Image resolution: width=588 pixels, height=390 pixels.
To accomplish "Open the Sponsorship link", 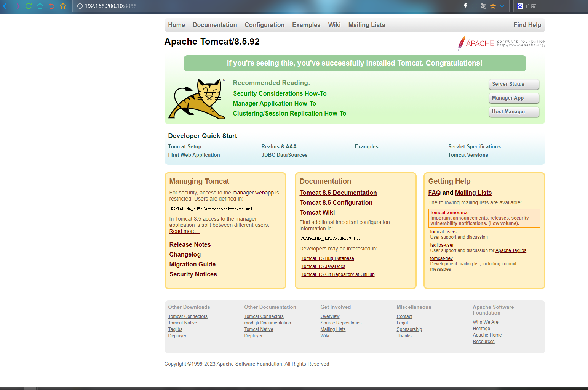I will coord(409,329).
